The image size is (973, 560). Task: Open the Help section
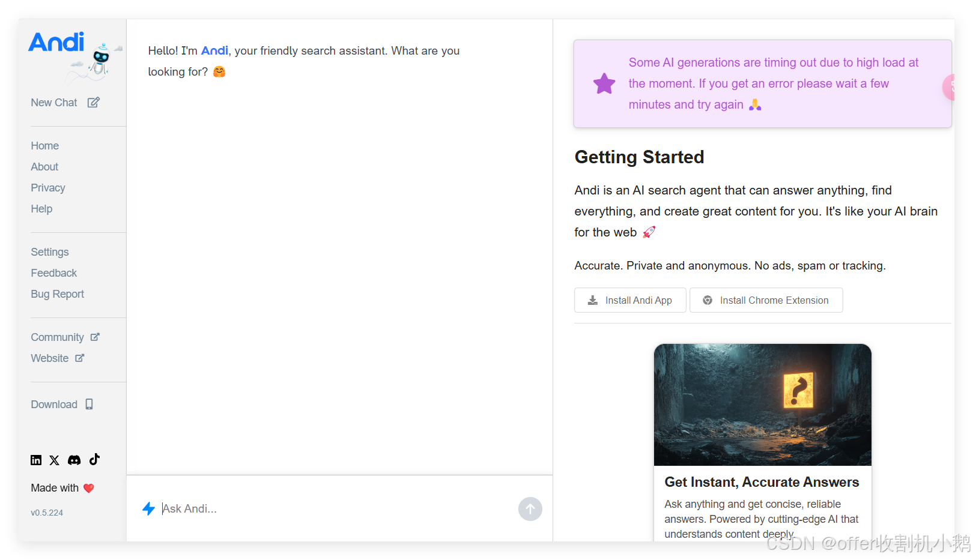coord(41,209)
